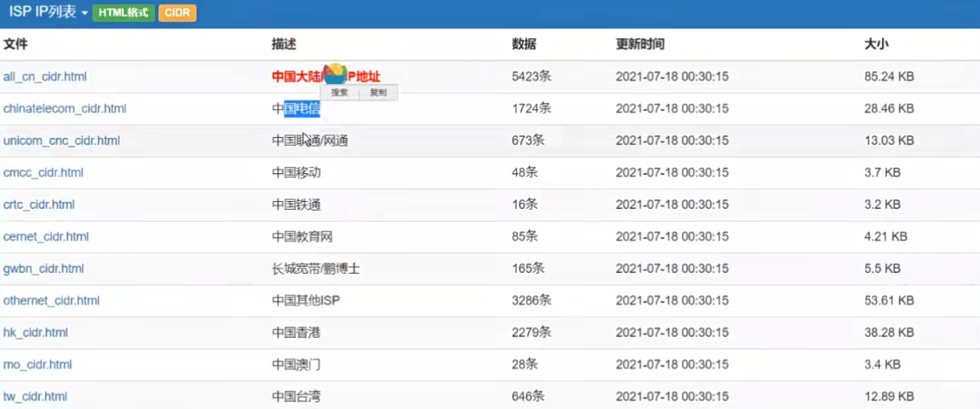Click the 更新时间 column header

(640, 44)
